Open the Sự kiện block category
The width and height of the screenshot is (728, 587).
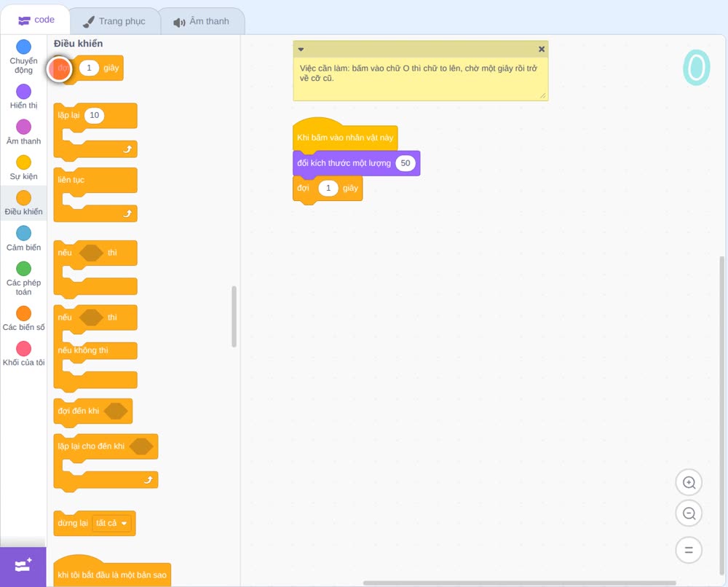coord(23,168)
